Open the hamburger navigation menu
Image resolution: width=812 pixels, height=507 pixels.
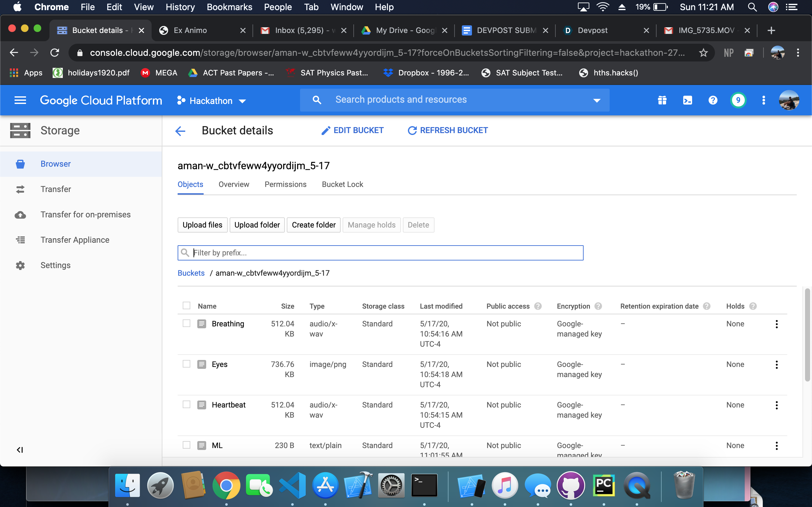click(x=20, y=100)
